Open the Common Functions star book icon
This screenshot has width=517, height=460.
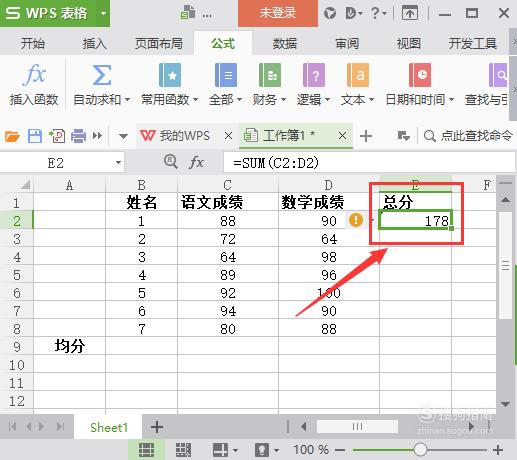click(170, 75)
